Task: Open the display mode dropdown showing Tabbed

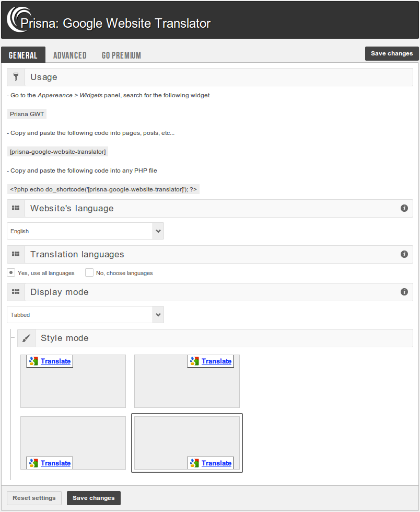Action: point(86,314)
